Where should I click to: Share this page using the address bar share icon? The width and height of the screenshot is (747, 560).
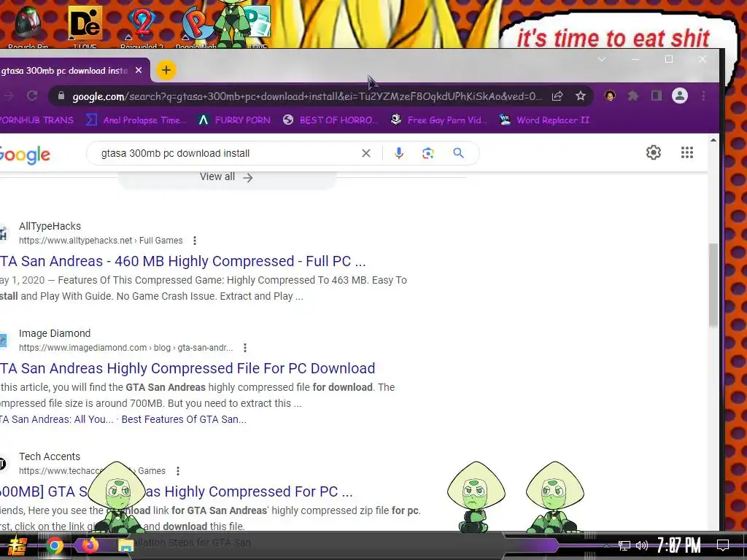coord(557,96)
